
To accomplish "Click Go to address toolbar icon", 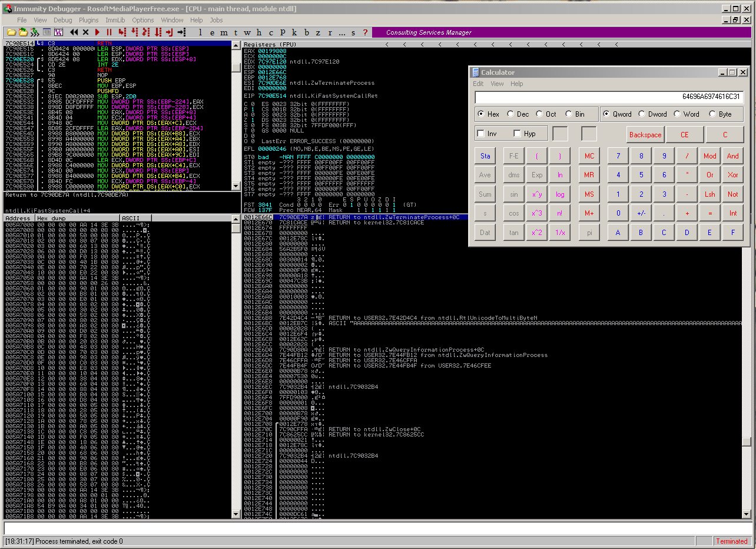I will (x=182, y=32).
